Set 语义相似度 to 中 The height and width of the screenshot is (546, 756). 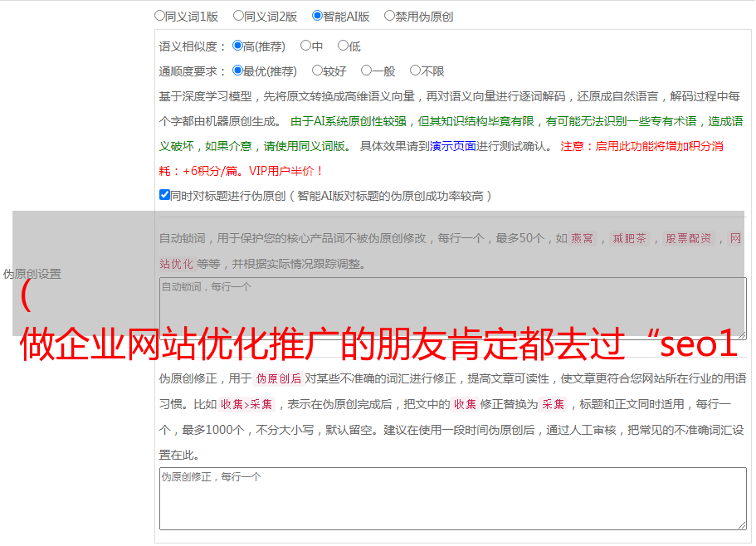[x=305, y=46]
